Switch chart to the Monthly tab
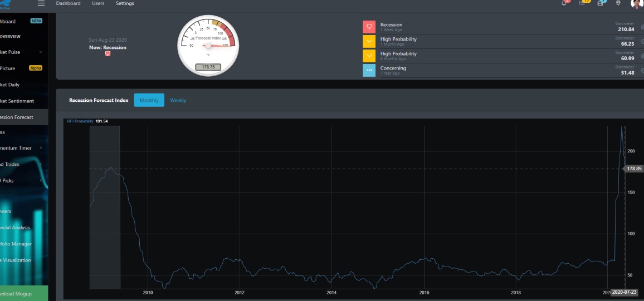The height and width of the screenshot is (301, 644). (x=149, y=100)
